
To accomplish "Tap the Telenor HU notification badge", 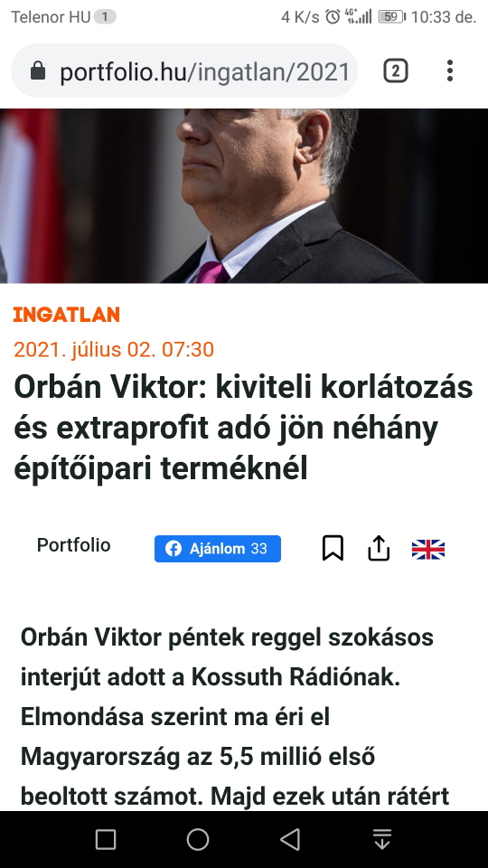I will pos(105,17).
